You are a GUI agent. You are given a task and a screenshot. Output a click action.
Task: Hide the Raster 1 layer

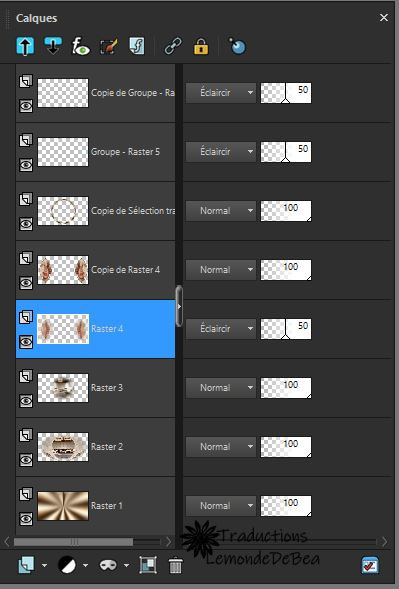pos(26,519)
